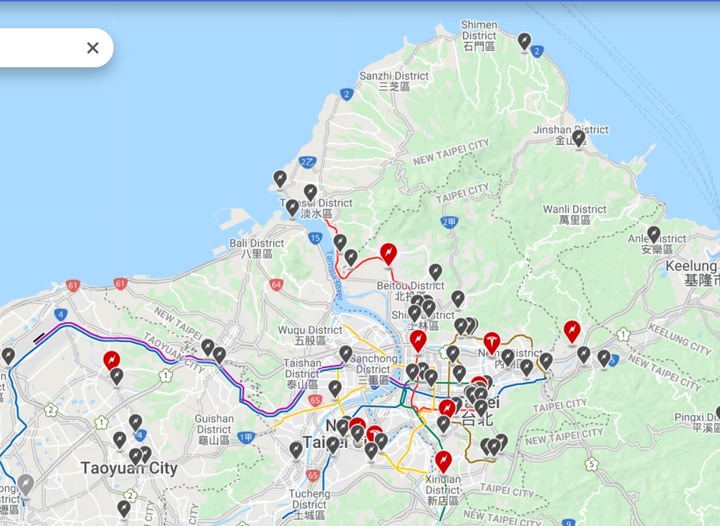
Task: Select the charger pin at Anle District
Action: click(653, 235)
